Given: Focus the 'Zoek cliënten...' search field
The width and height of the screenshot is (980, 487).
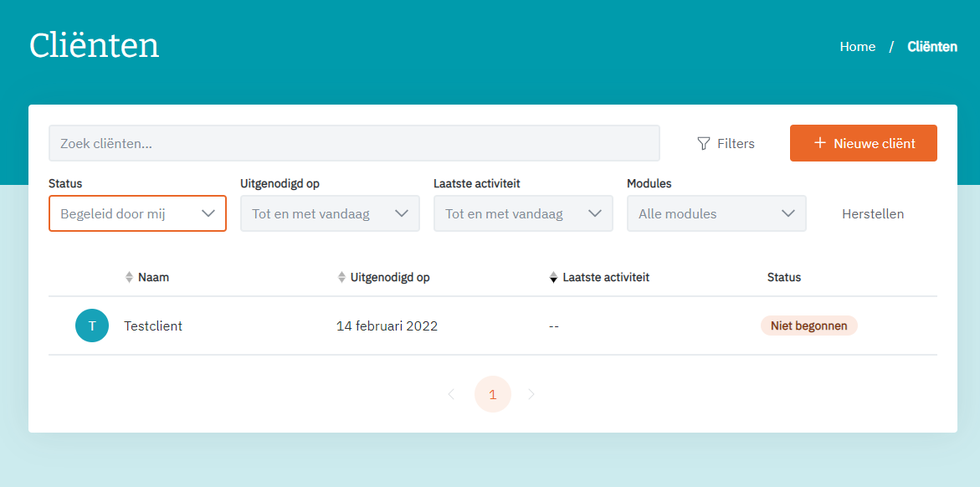Looking at the screenshot, I should [x=354, y=143].
